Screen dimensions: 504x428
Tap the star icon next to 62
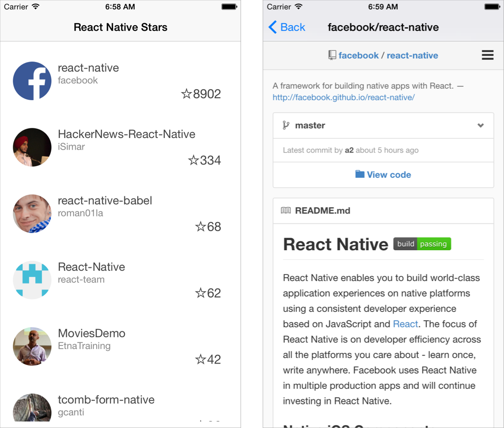(x=201, y=293)
